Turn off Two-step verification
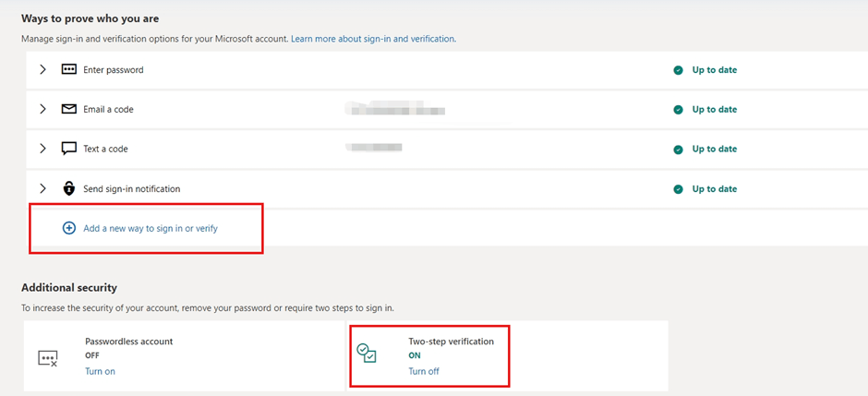The width and height of the screenshot is (868, 396). [x=424, y=371]
